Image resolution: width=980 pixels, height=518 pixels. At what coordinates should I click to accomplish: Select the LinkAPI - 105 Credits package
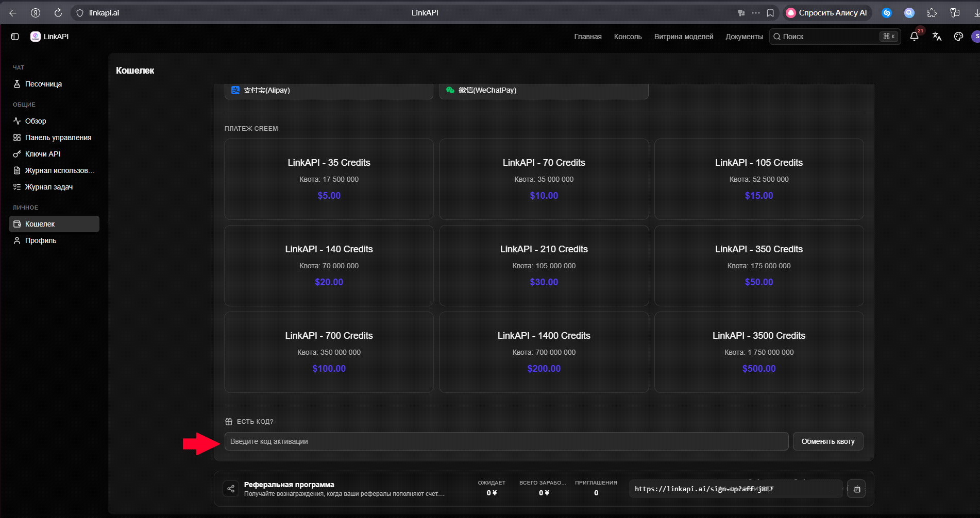(759, 179)
